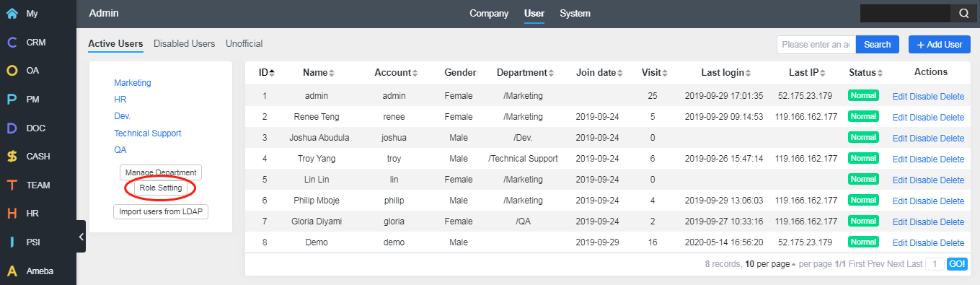Screen dimensions: 980x285
Task: Import users from LDAP
Action: point(161,211)
